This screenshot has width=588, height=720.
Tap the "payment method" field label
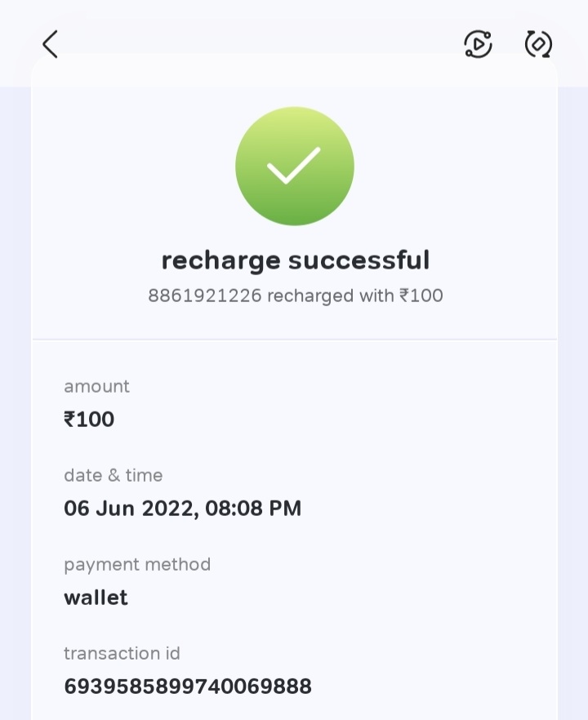coord(137,564)
